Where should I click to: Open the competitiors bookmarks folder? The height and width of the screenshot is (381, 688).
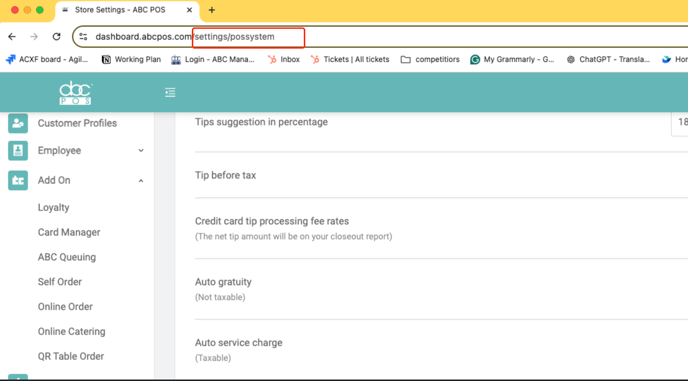(430, 59)
